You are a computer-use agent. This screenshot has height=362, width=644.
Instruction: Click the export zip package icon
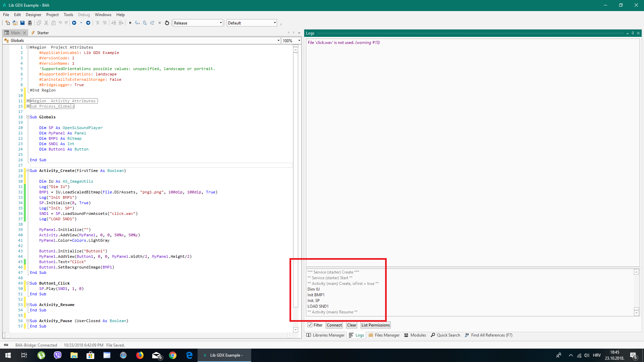point(30,23)
